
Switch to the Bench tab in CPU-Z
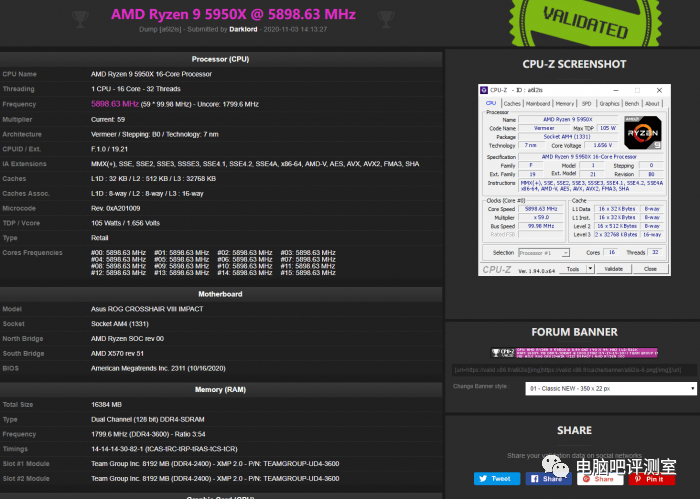(x=632, y=104)
